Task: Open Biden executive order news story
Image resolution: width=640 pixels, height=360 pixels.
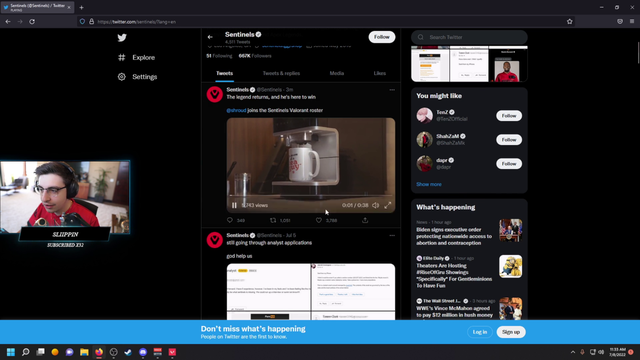Action: [454, 236]
